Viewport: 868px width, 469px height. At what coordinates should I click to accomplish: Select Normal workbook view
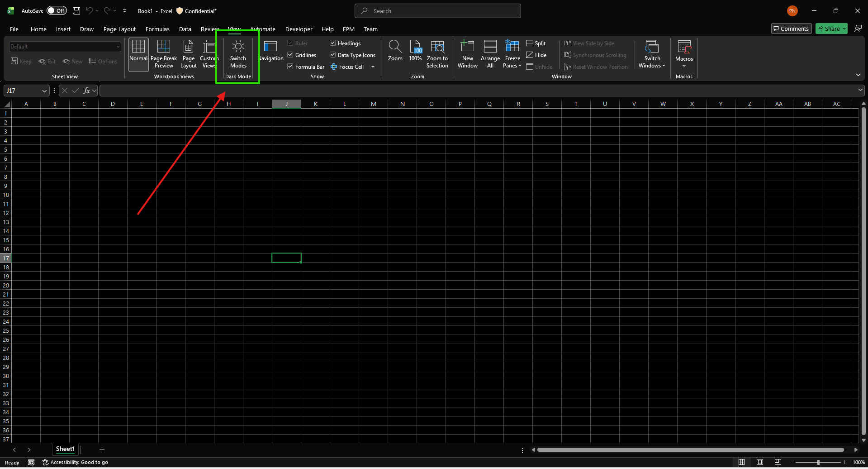coord(138,55)
